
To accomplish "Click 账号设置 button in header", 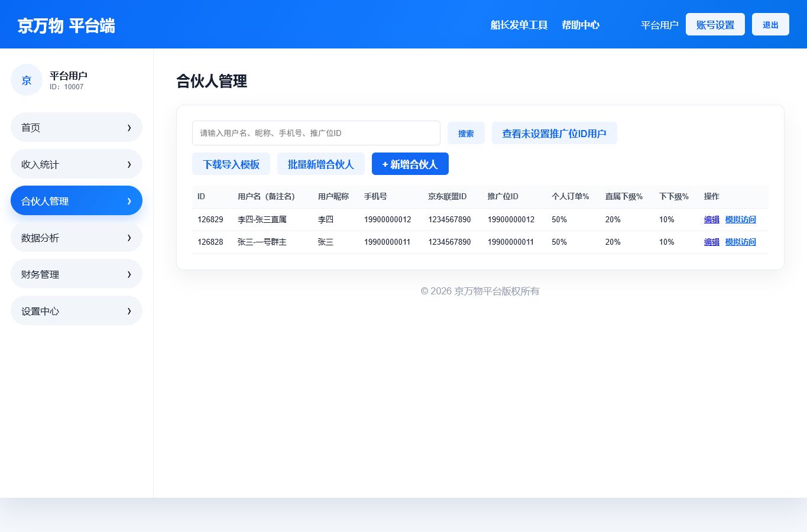I will pyautogui.click(x=715, y=24).
